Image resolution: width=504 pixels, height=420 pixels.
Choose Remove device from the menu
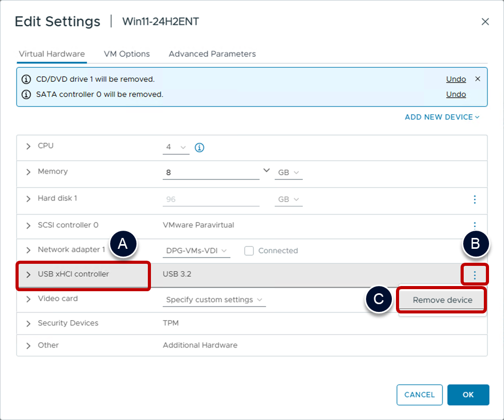pyautogui.click(x=442, y=300)
